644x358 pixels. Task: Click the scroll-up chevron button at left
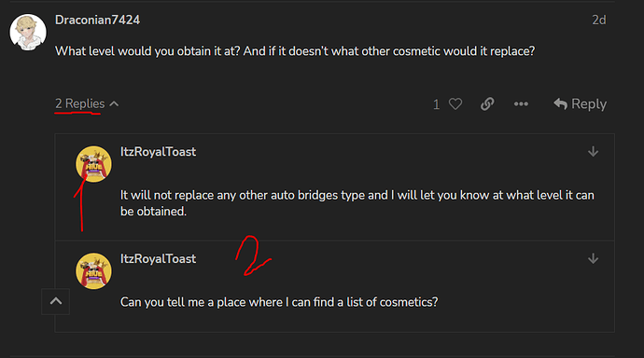coord(55,301)
